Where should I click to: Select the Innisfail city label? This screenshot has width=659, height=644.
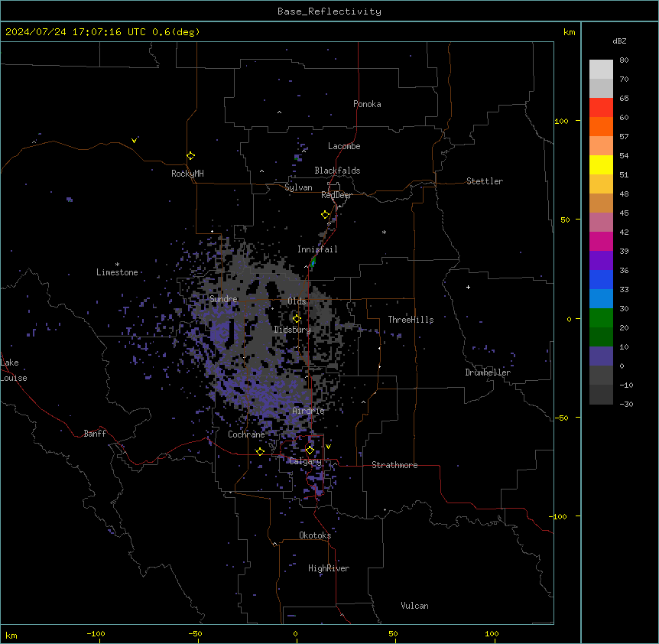coord(317,249)
